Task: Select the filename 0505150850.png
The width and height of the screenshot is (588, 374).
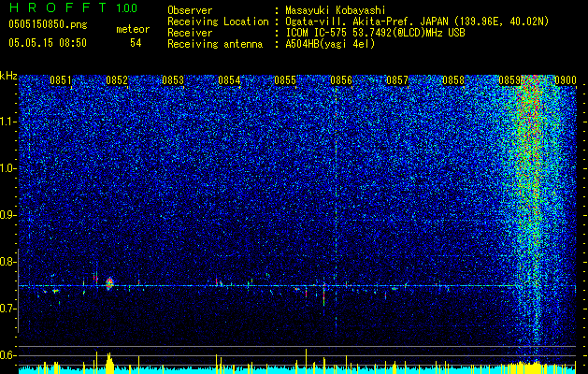Action: click(48, 24)
